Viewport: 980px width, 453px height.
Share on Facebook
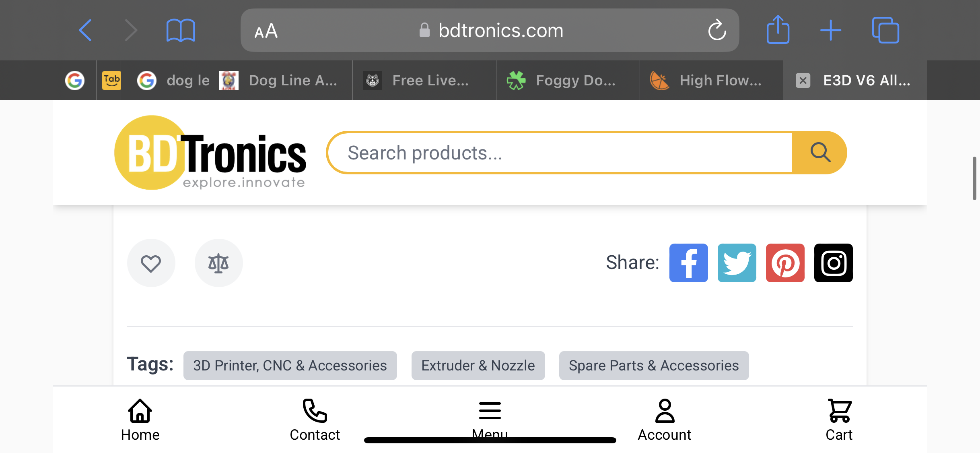[688, 263]
